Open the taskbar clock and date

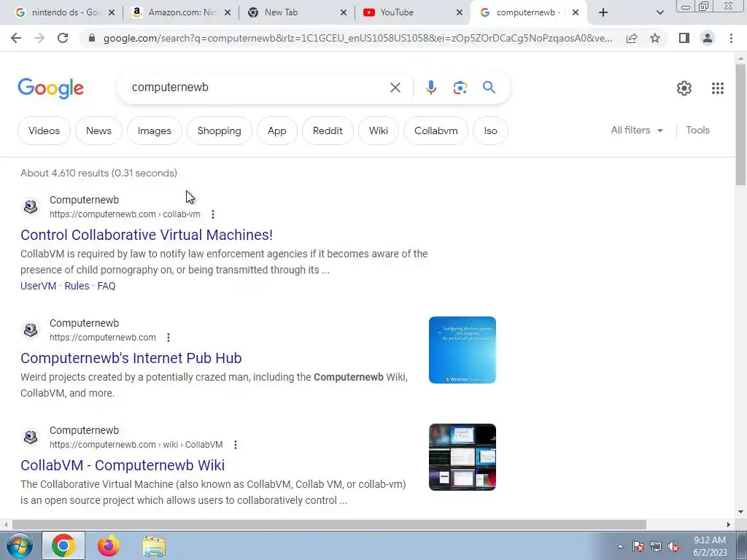click(710, 546)
